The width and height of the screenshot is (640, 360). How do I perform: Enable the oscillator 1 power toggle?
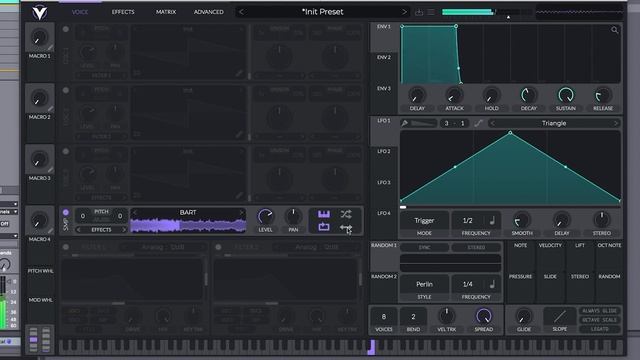[x=66, y=29]
